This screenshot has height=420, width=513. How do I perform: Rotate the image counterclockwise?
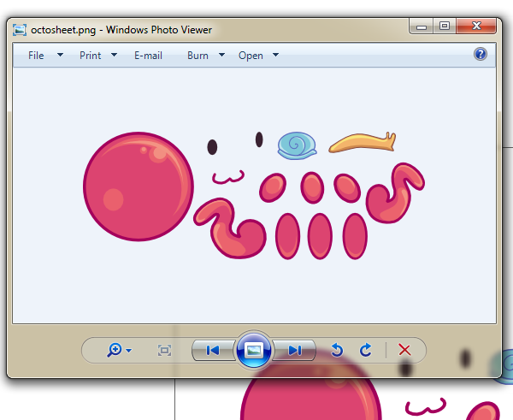coord(337,350)
